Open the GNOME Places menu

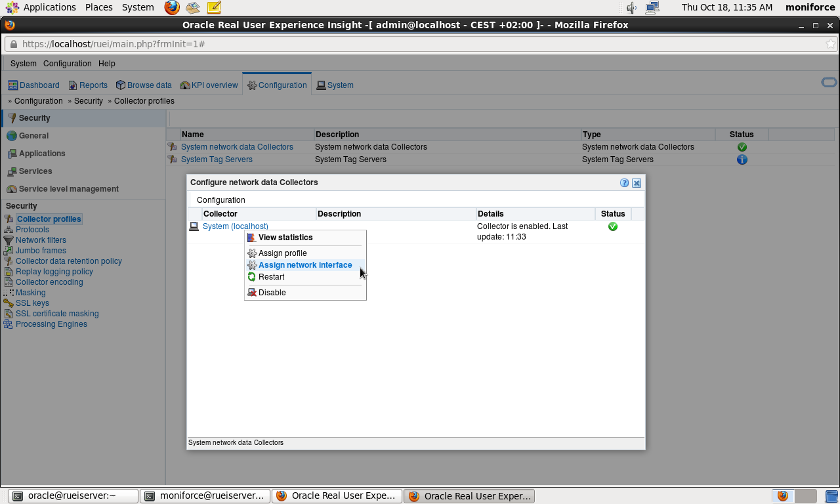(99, 7)
